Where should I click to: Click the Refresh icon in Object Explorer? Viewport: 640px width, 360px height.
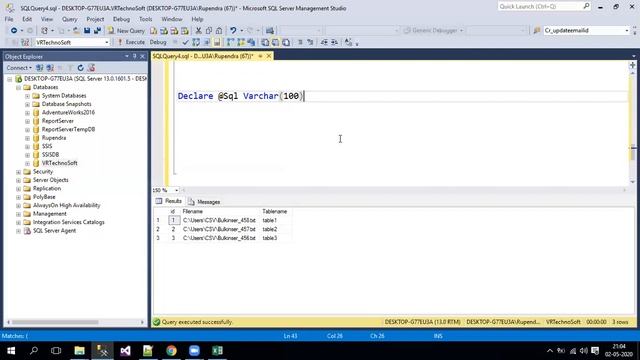80,68
